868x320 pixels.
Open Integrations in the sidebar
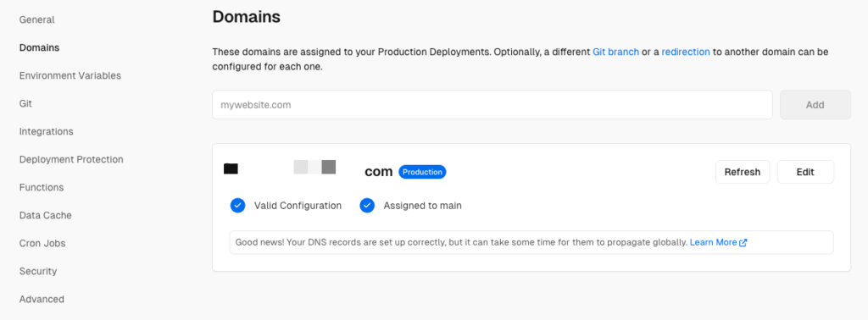(x=47, y=131)
